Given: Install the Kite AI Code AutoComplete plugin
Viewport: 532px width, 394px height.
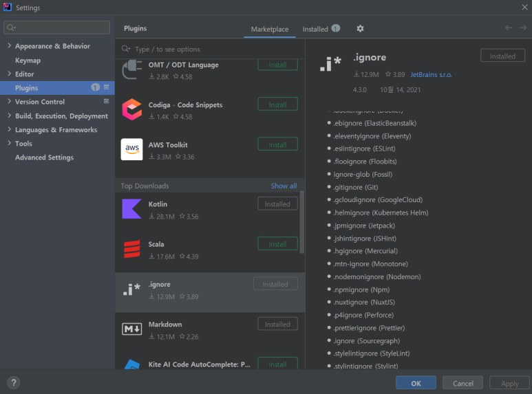Looking at the screenshot, I should 277,364.
